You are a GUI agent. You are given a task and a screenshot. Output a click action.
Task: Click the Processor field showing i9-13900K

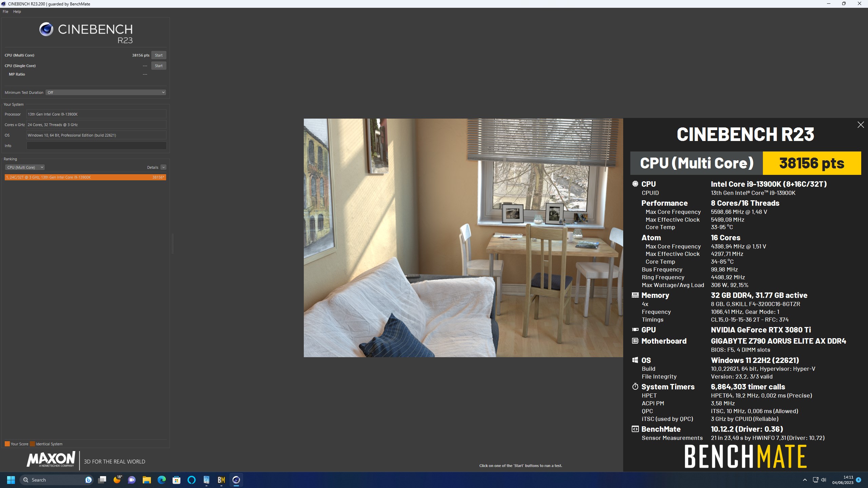coord(96,114)
